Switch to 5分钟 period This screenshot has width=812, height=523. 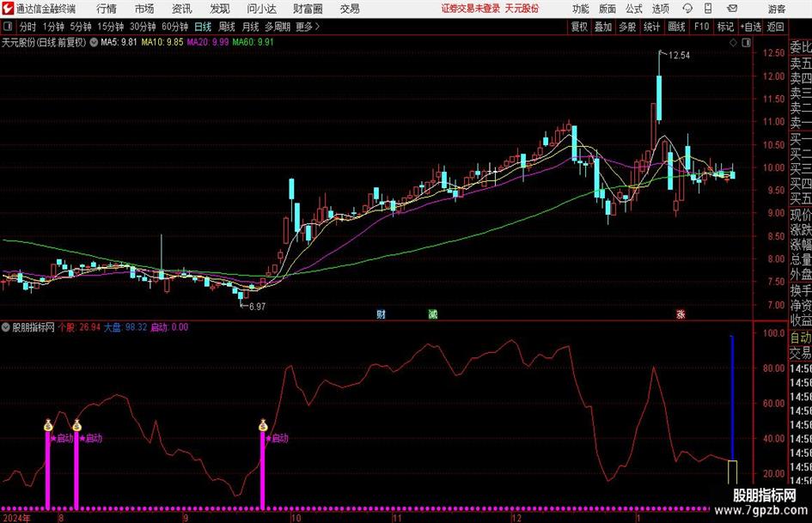80,27
